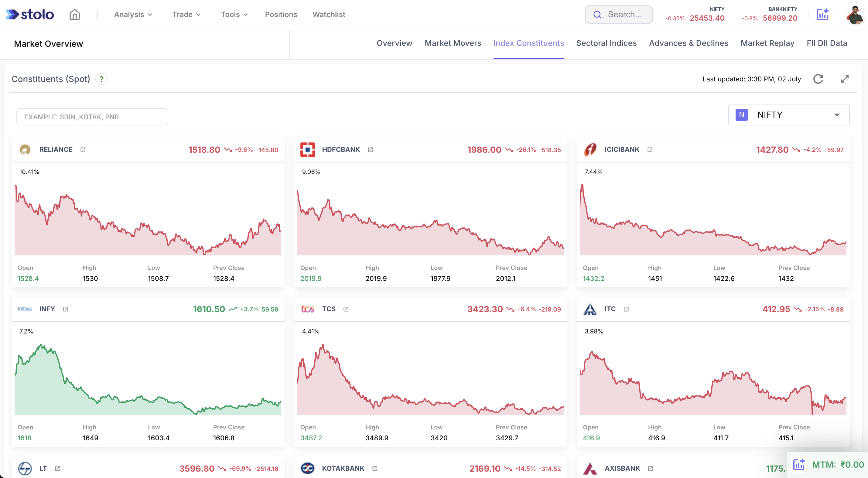
Task: Click the TCS stock name
Action: (329, 309)
